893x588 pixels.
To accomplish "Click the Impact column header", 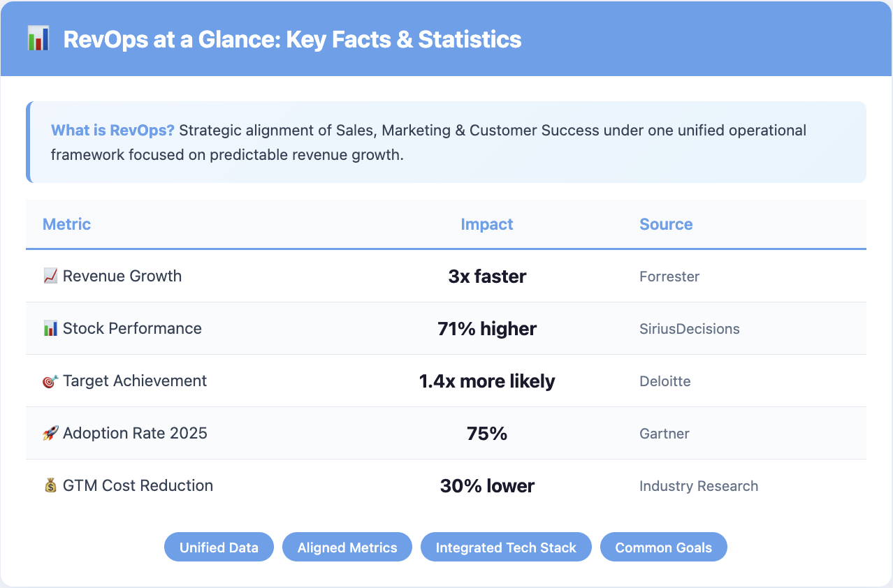I will pyautogui.click(x=487, y=224).
